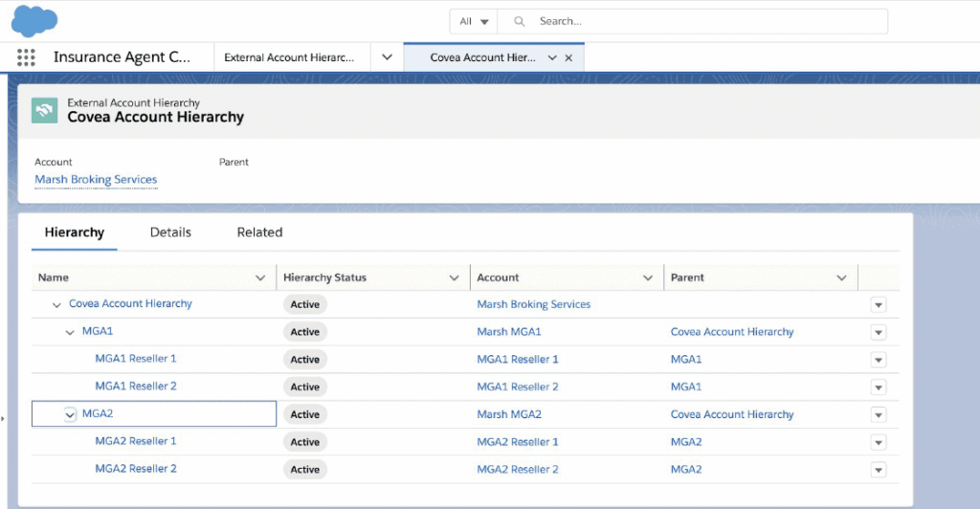Open the Marsh Broking Services header account link
The image size is (980, 509).
tap(96, 180)
